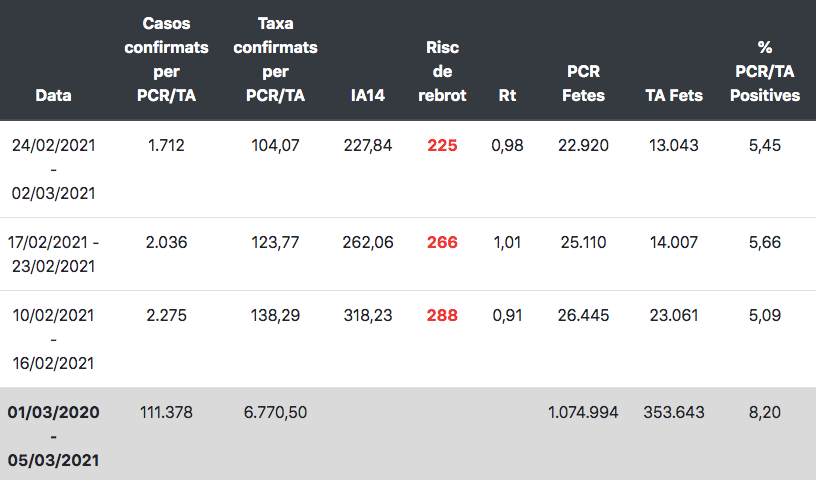The height and width of the screenshot is (480, 816).
Task: Click the PCR Fetes column header
Action: [x=582, y=84]
